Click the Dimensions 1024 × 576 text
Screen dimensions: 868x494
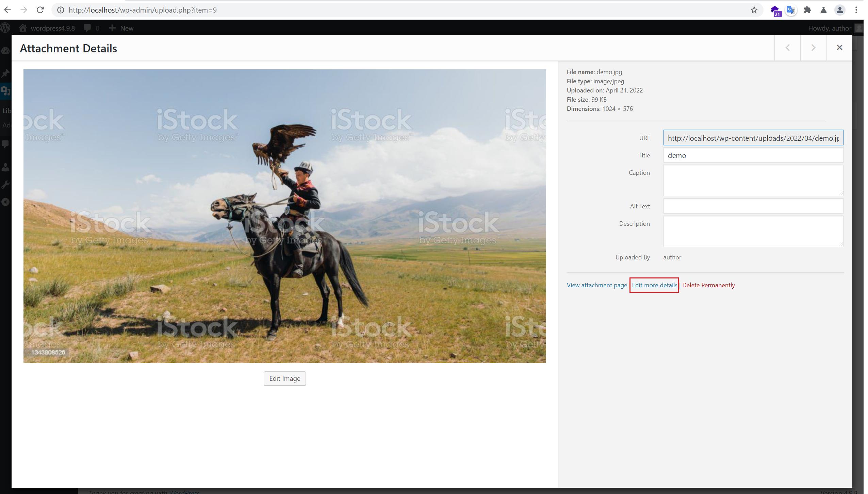pyautogui.click(x=600, y=109)
